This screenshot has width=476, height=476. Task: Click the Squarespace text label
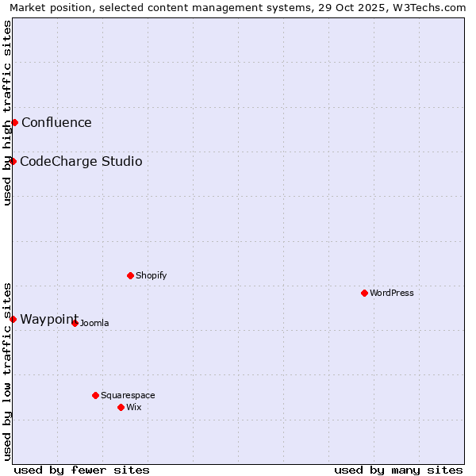[128, 395]
